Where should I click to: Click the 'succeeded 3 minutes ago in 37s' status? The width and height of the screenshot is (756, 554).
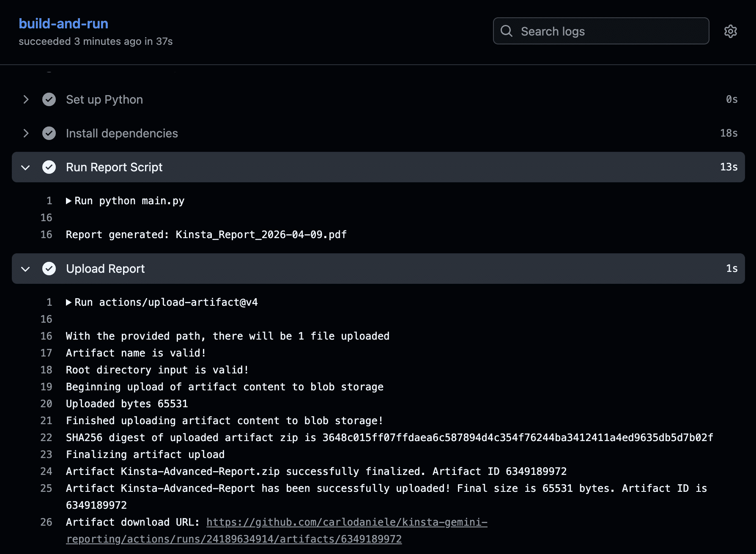[x=96, y=41]
